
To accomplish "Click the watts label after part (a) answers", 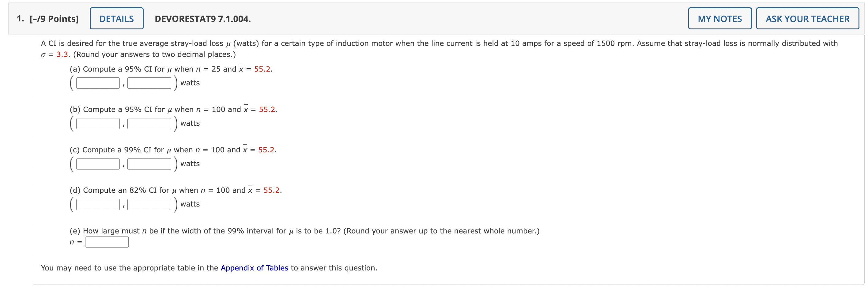I will pos(190,83).
